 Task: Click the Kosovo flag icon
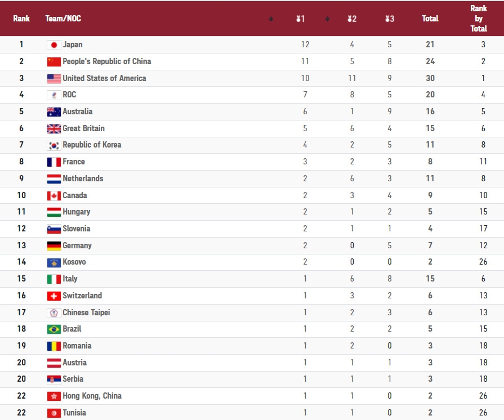click(x=53, y=263)
